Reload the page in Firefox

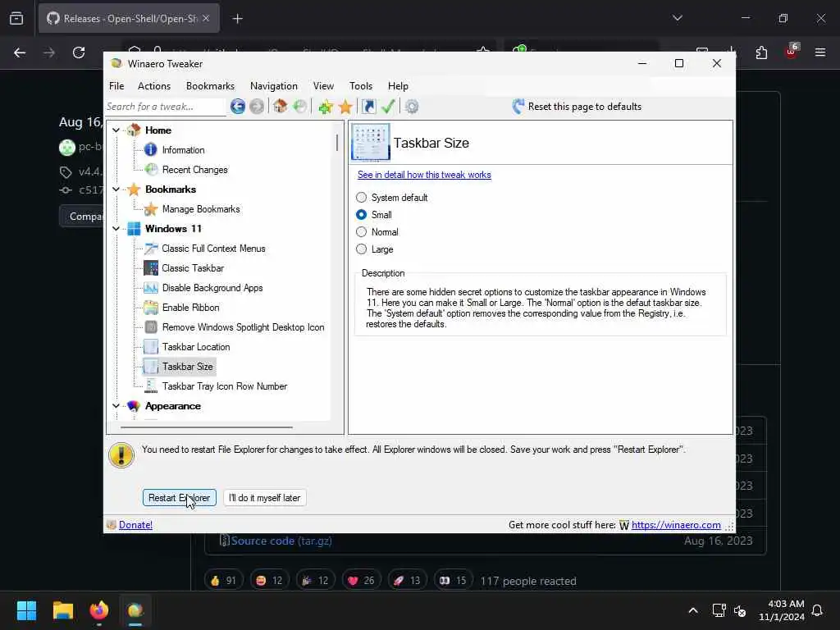click(x=79, y=52)
